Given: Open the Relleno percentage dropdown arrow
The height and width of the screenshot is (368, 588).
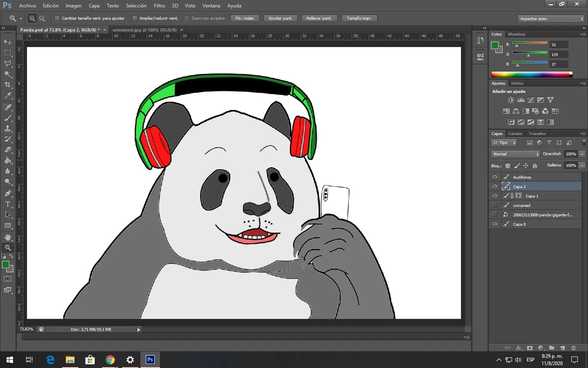Looking at the screenshot, I should click(582, 165).
